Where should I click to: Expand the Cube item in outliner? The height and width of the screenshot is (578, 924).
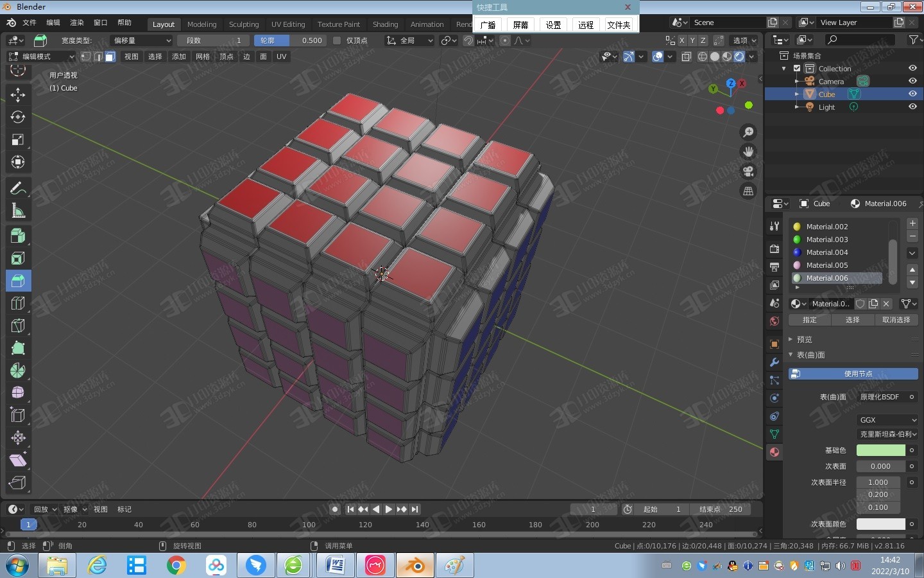[x=797, y=94]
